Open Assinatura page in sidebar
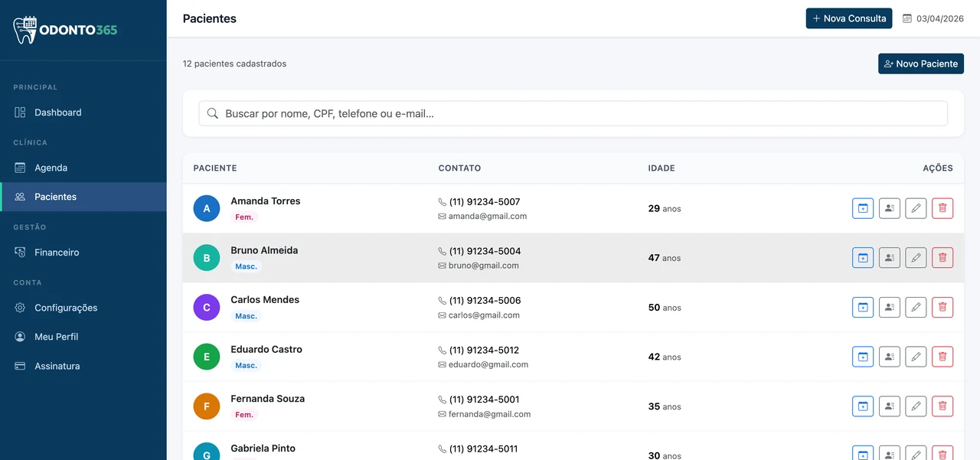The height and width of the screenshot is (460, 980). point(57,366)
